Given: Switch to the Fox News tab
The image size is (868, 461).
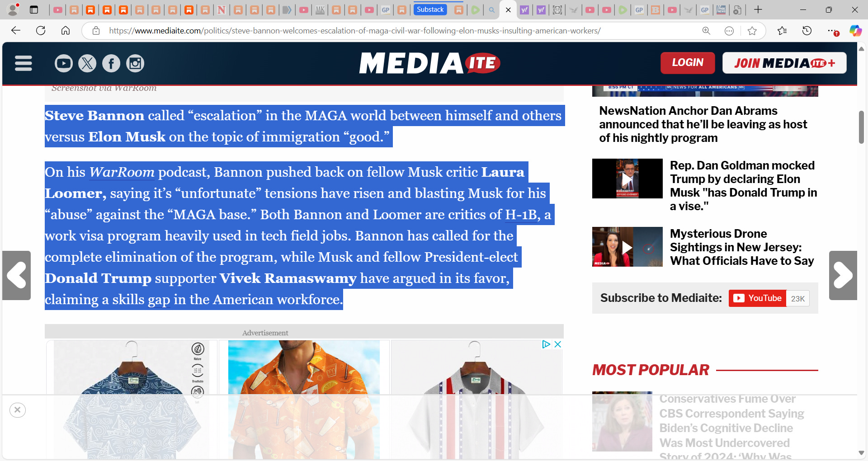Looking at the screenshot, I should pyautogui.click(x=721, y=10).
